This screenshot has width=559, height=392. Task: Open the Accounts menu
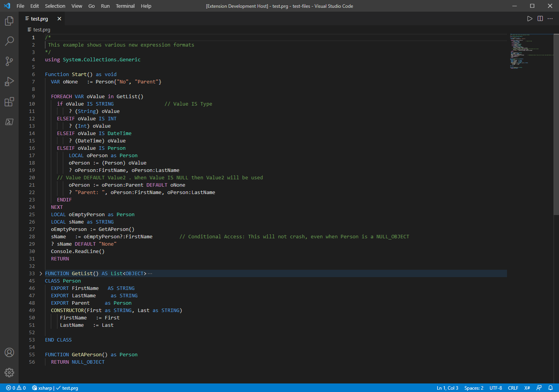pyautogui.click(x=9, y=352)
